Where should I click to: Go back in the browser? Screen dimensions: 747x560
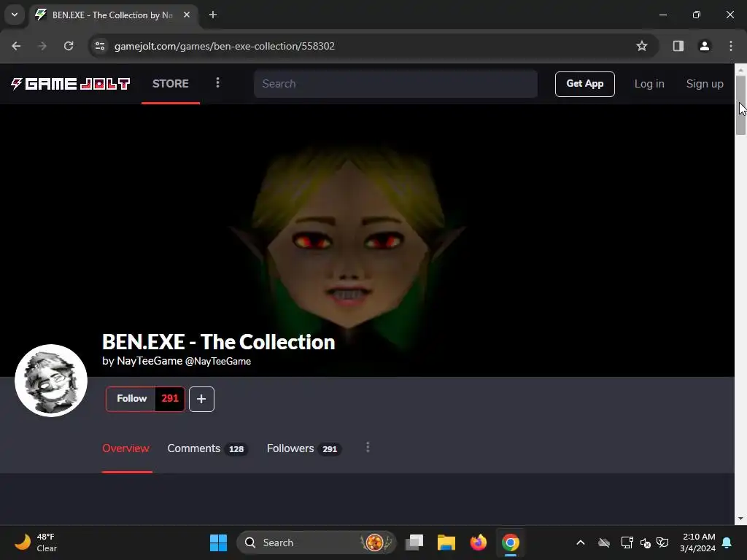(16, 46)
